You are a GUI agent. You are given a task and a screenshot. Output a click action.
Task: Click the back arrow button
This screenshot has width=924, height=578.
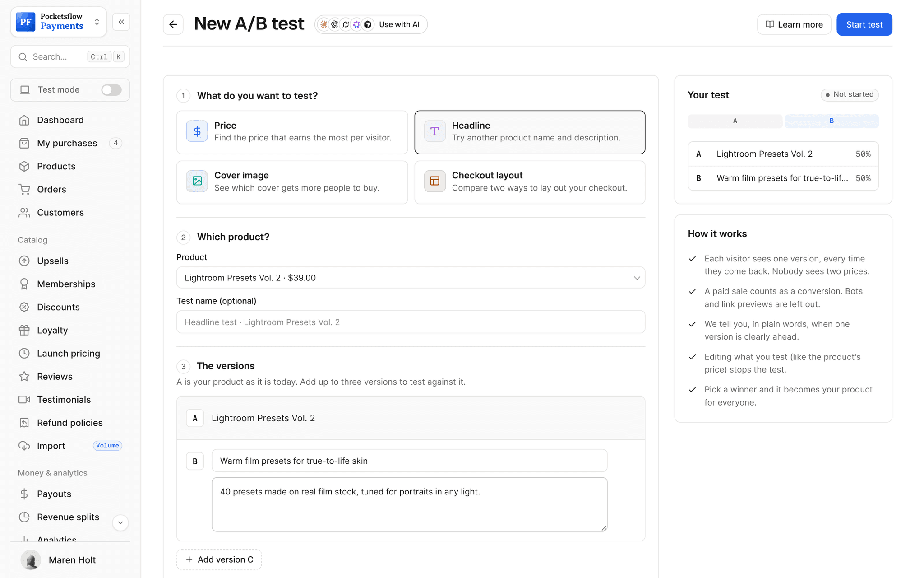[x=173, y=24]
